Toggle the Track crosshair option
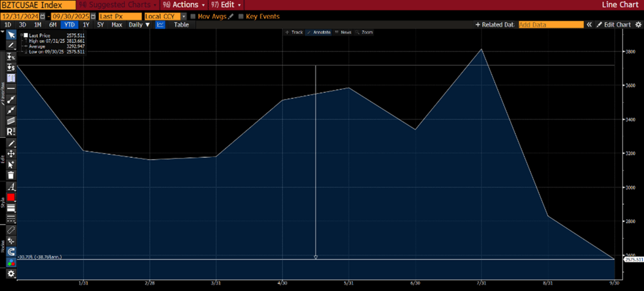The width and height of the screenshot is (644, 291). point(294,32)
